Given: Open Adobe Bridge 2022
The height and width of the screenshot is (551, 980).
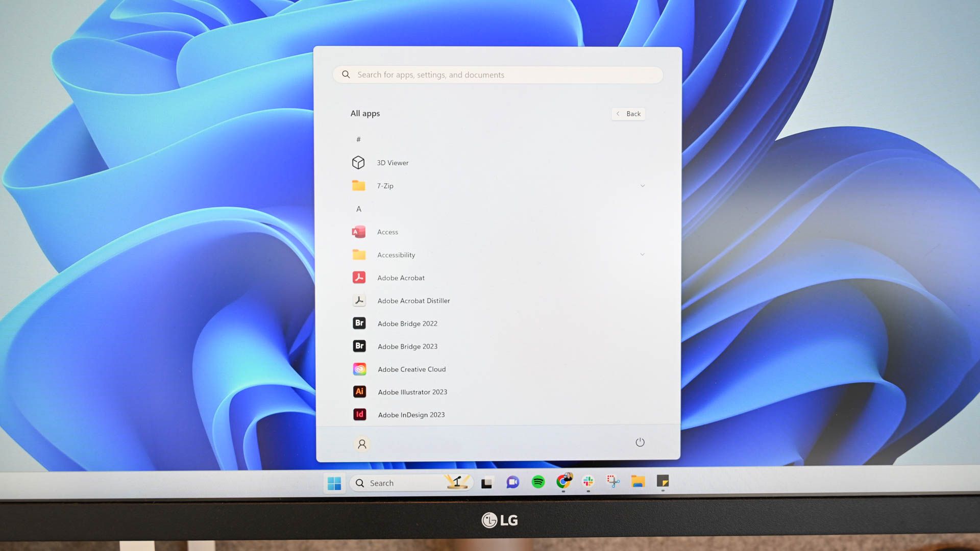Looking at the screenshot, I should pos(407,323).
